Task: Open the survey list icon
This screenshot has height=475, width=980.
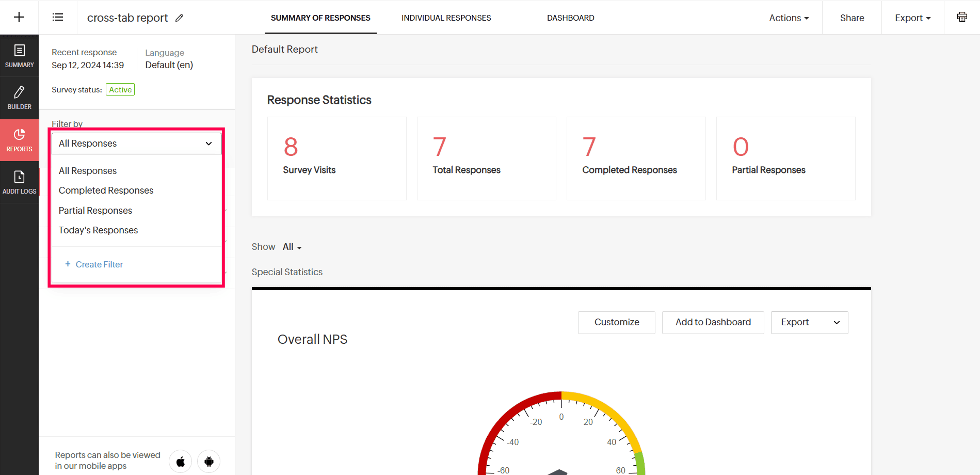Action: point(58,18)
